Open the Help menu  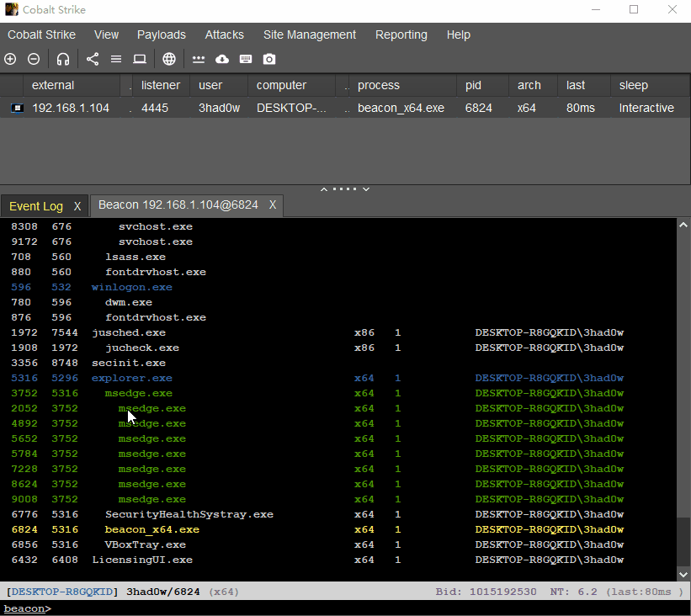459,35
